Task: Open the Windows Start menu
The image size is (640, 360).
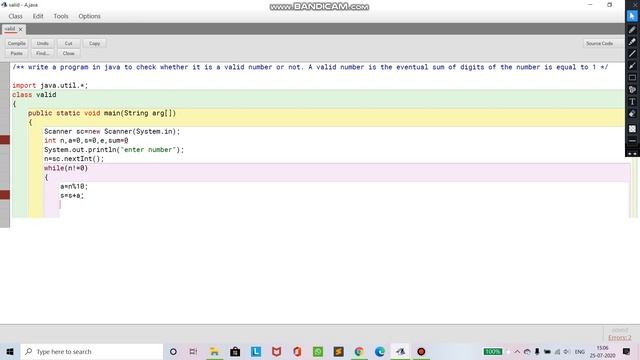Action: coord(10,351)
